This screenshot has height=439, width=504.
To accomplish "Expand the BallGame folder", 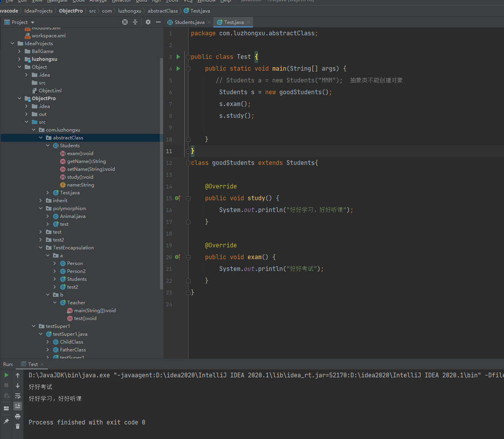I will pos(20,51).
